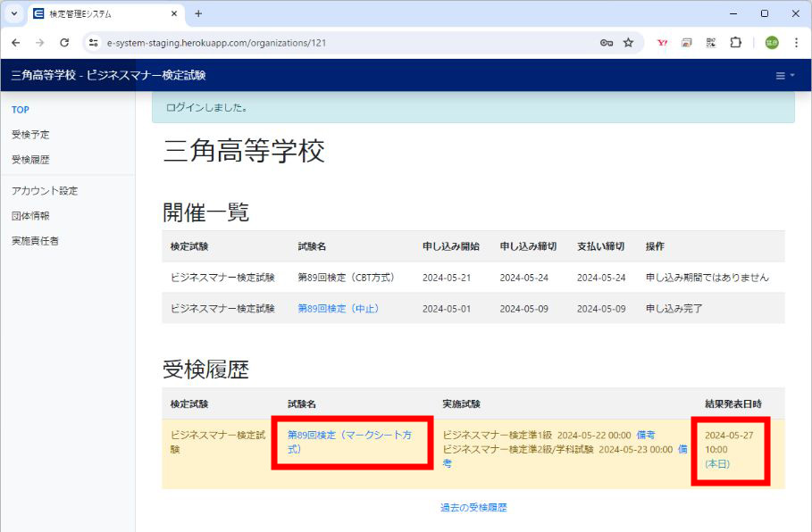Click 申し込み完了 status text
The image size is (812, 532).
(674, 309)
